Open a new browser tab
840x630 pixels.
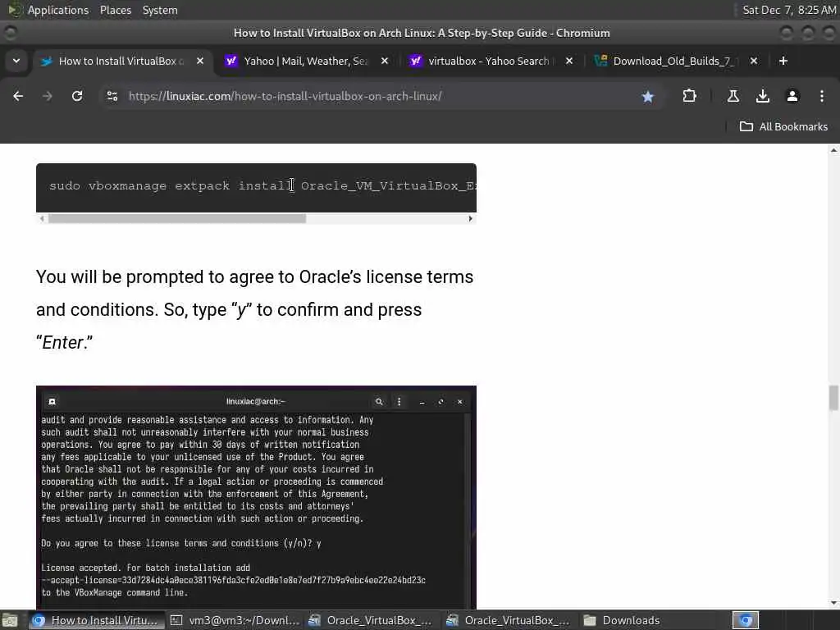coord(783,61)
